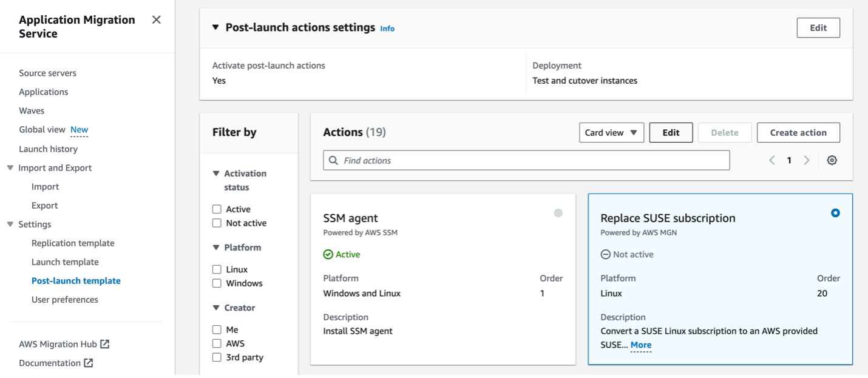Click More link in SUSE description

click(641, 345)
